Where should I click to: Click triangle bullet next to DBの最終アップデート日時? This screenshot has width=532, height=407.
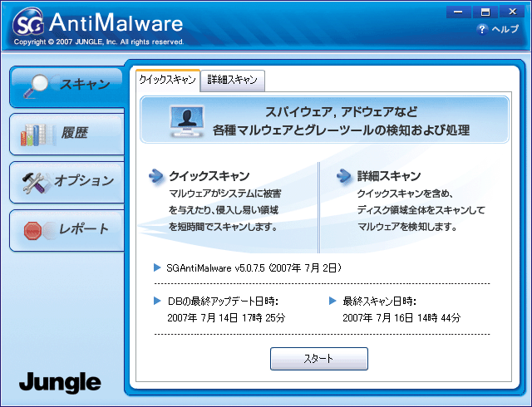click(157, 301)
